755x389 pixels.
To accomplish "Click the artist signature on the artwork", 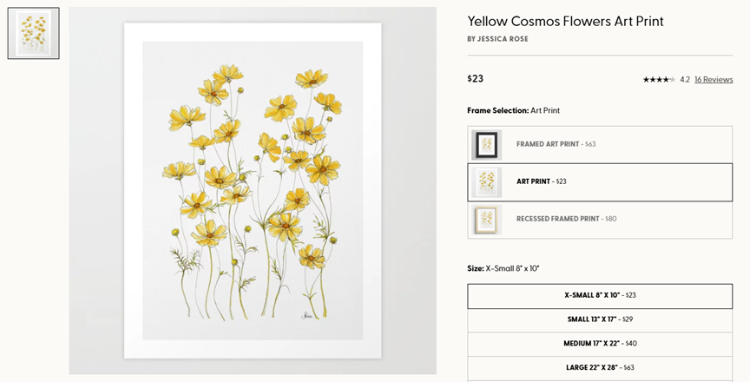I will pyautogui.click(x=306, y=316).
